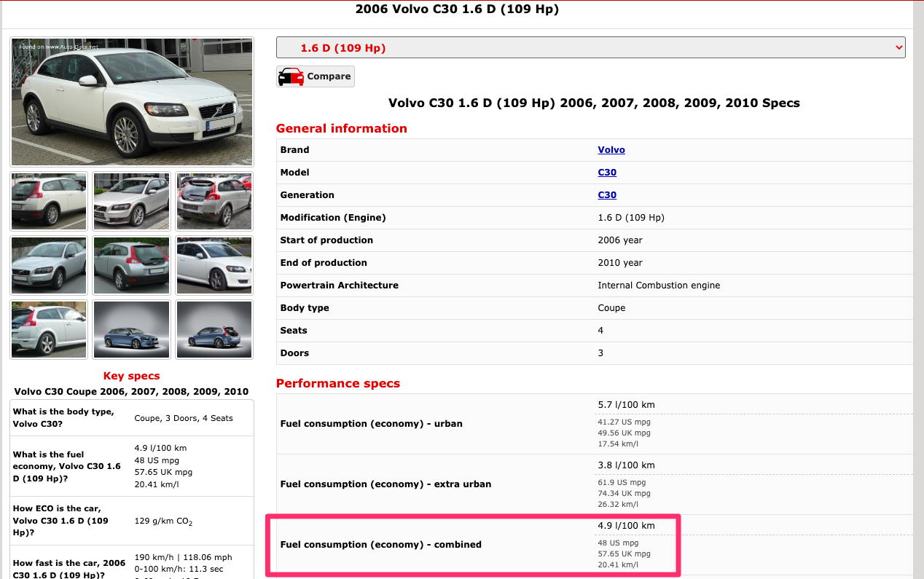The width and height of the screenshot is (924, 579).
Task: Open third-row middle studio blue C30 thumbnail
Action: tap(132, 329)
